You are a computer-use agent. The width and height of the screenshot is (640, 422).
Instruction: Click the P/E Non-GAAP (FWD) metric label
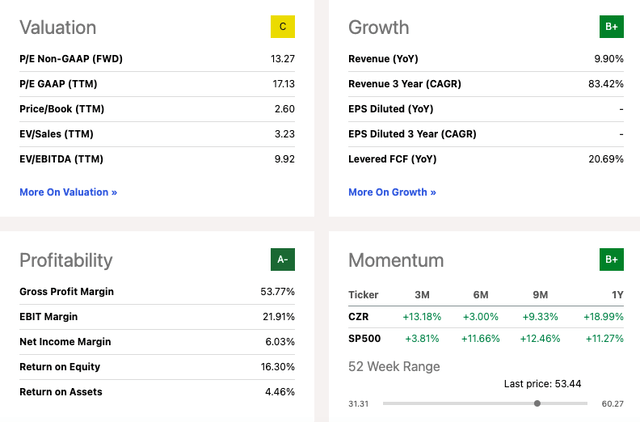point(71,59)
